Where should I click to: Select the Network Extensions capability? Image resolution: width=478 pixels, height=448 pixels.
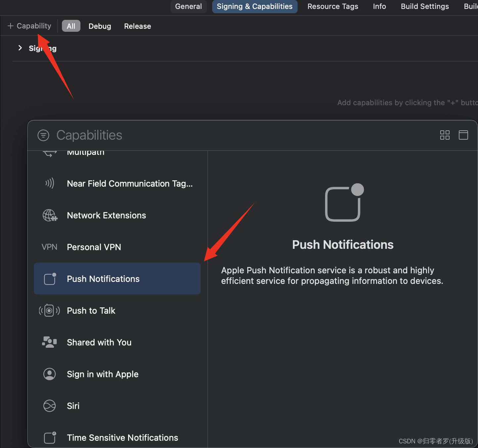coord(117,215)
